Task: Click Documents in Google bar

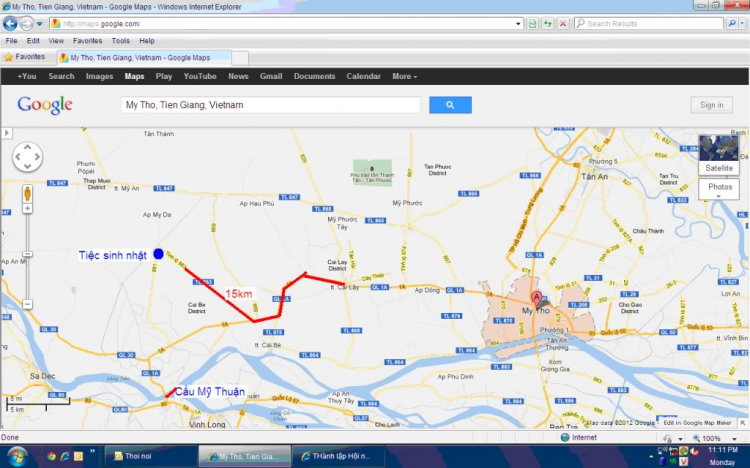Action: 314,76
